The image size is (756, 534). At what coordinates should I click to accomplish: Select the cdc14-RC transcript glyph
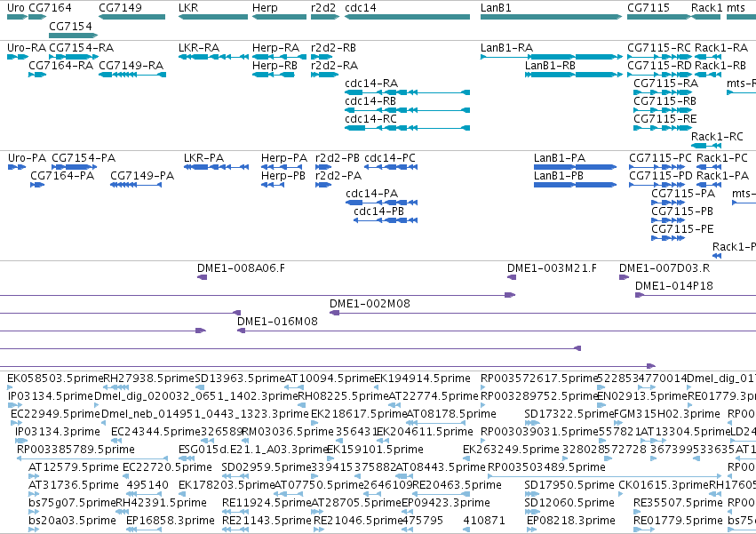[408, 128]
